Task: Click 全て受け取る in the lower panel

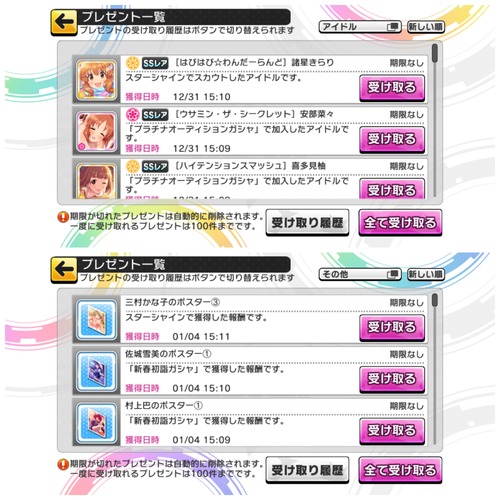Action: tap(400, 470)
